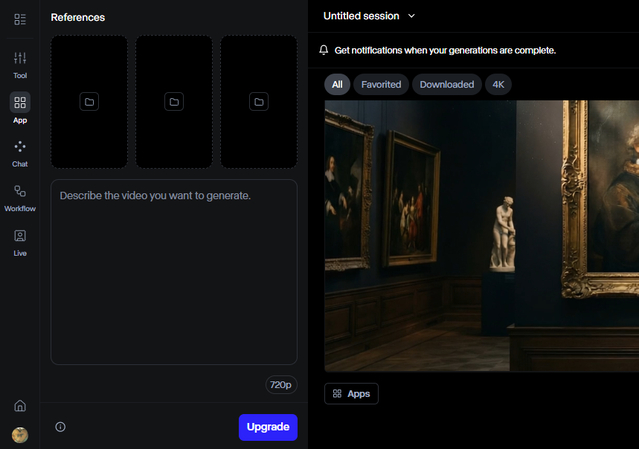The image size is (639, 449).
Task: Toggle the sidebar panel layout icon
Action: tap(20, 19)
